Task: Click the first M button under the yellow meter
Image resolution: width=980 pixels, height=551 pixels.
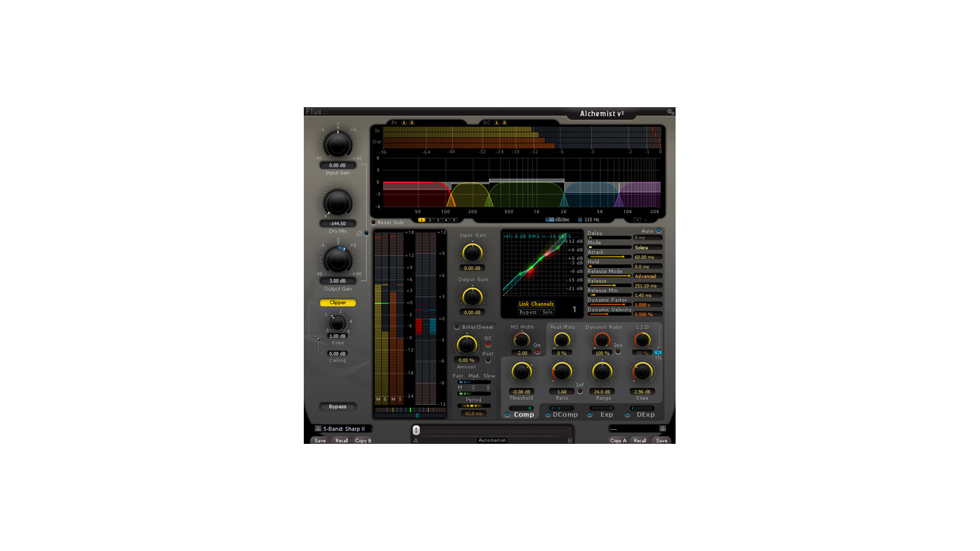Action: coord(378,399)
